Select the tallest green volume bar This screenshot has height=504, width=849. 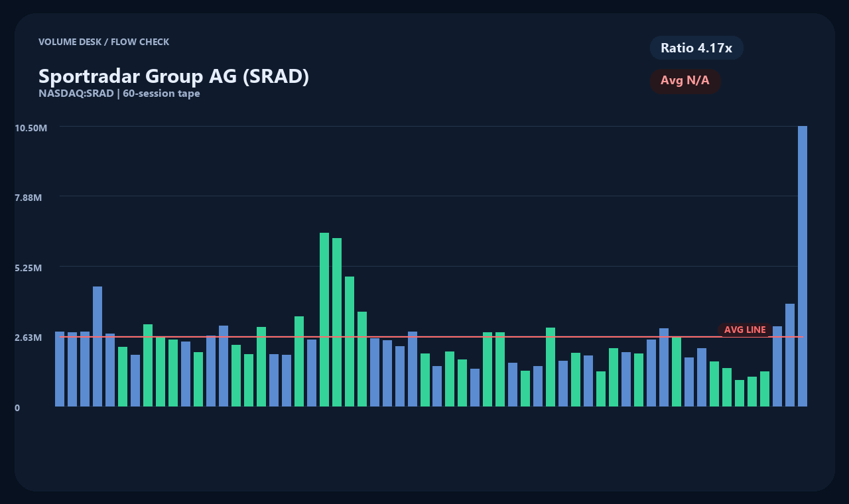click(x=324, y=320)
